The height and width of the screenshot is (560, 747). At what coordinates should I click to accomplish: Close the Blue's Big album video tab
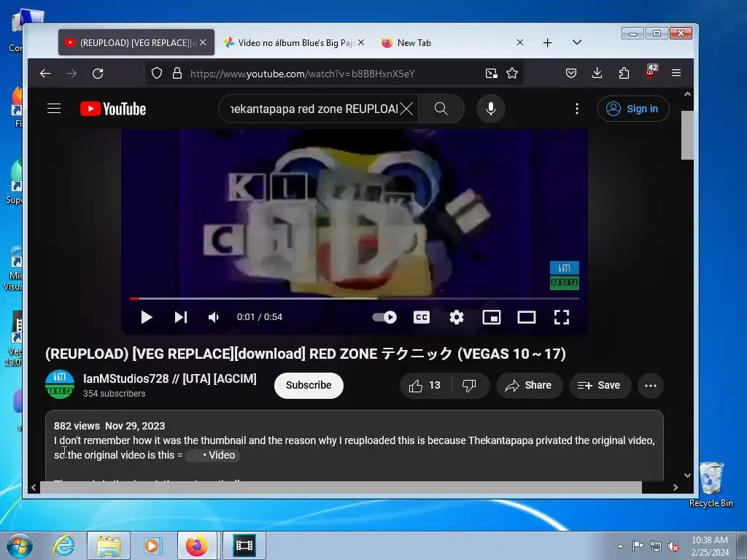click(361, 42)
